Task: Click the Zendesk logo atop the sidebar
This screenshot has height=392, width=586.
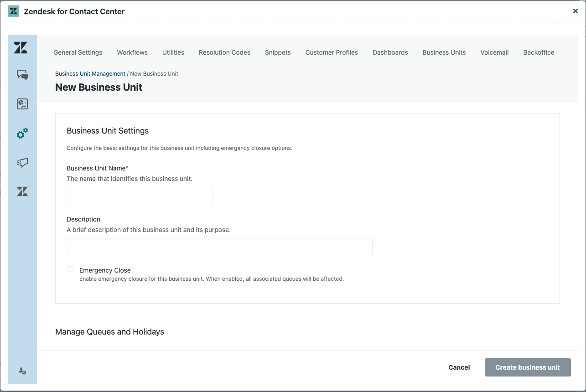Action: click(x=21, y=48)
